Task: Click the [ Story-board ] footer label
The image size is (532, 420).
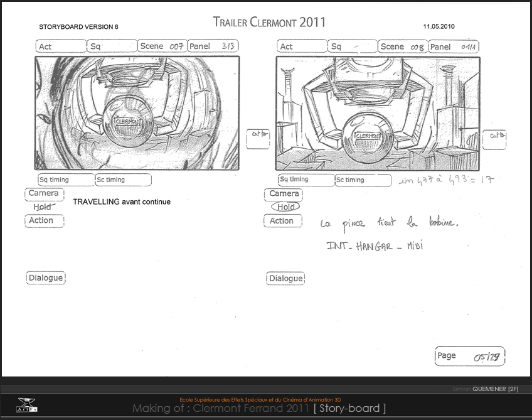Action: click(349, 409)
